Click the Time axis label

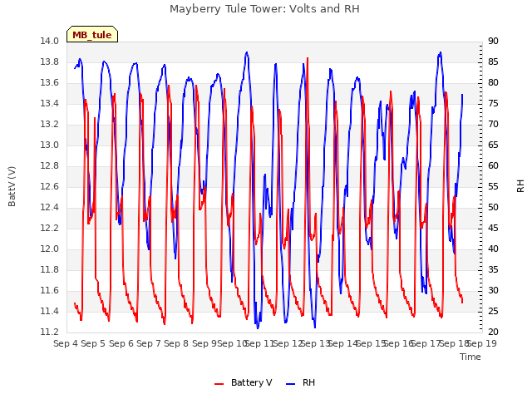point(470,357)
